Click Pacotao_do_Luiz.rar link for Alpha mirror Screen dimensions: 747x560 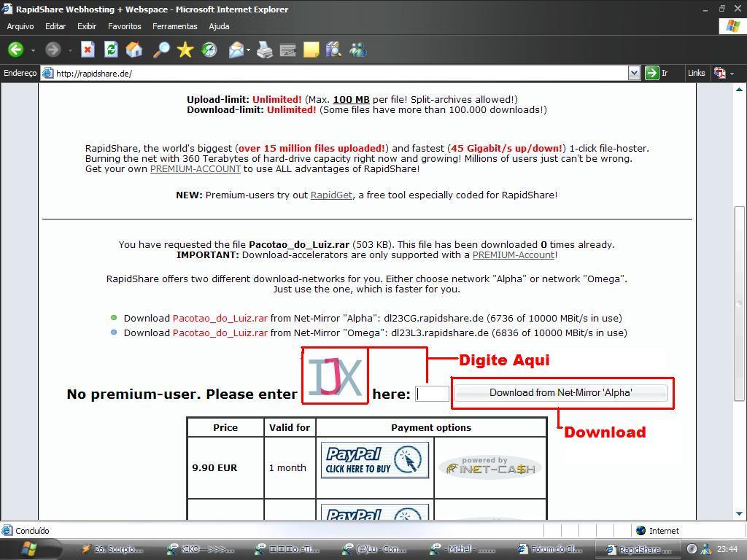pos(220,318)
